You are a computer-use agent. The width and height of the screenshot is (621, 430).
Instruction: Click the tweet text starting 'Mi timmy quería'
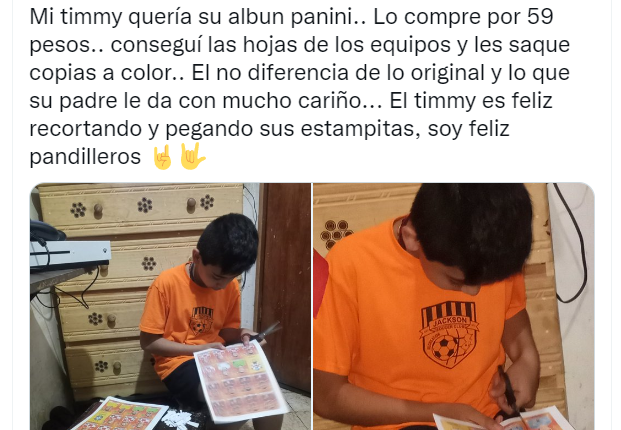coord(300,86)
